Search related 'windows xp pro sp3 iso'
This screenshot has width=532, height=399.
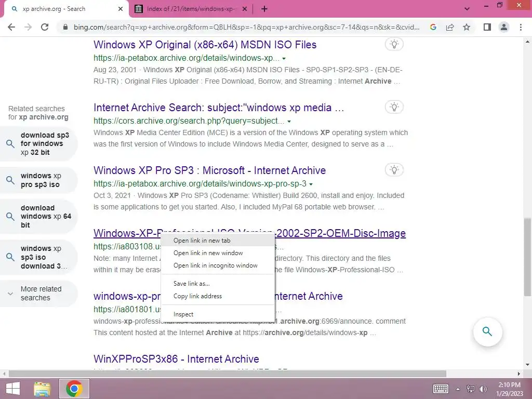point(38,180)
